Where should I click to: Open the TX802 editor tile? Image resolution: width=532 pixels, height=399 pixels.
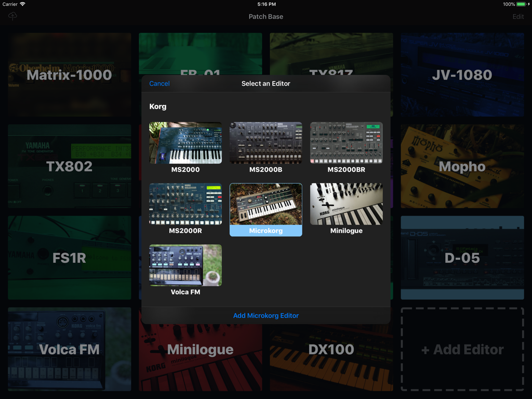click(69, 166)
